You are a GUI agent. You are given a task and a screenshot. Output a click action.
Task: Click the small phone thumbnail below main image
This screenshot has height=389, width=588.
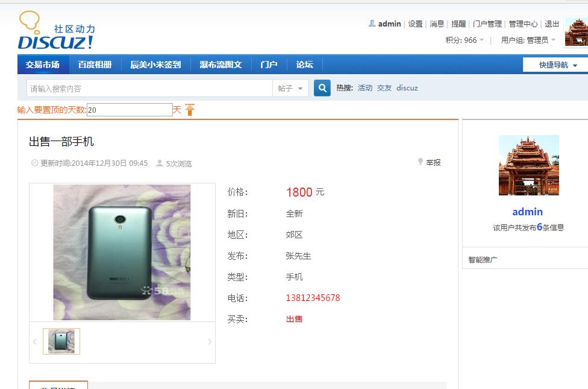[x=61, y=341]
